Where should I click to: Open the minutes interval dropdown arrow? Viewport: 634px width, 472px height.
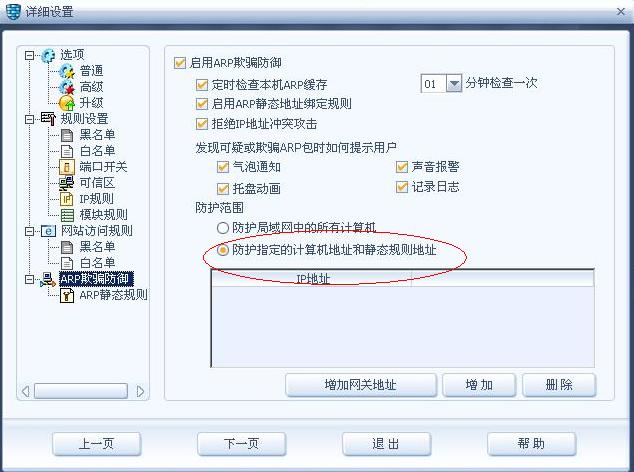pyautogui.click(x=454, y=84)
